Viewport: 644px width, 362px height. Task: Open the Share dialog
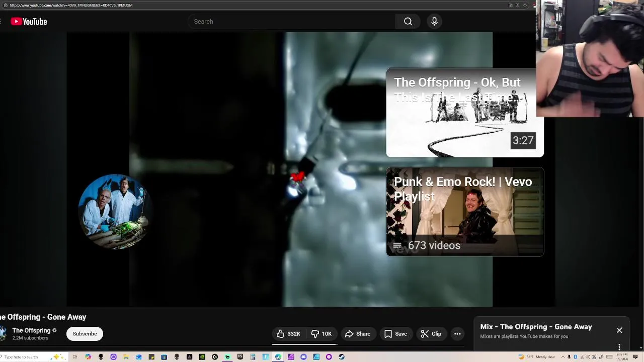click(358, 334)
